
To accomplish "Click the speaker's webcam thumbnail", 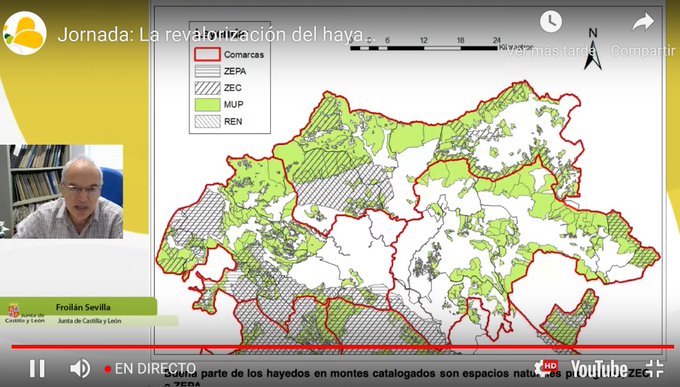I will pyautogui.click(x=62, y=191).
